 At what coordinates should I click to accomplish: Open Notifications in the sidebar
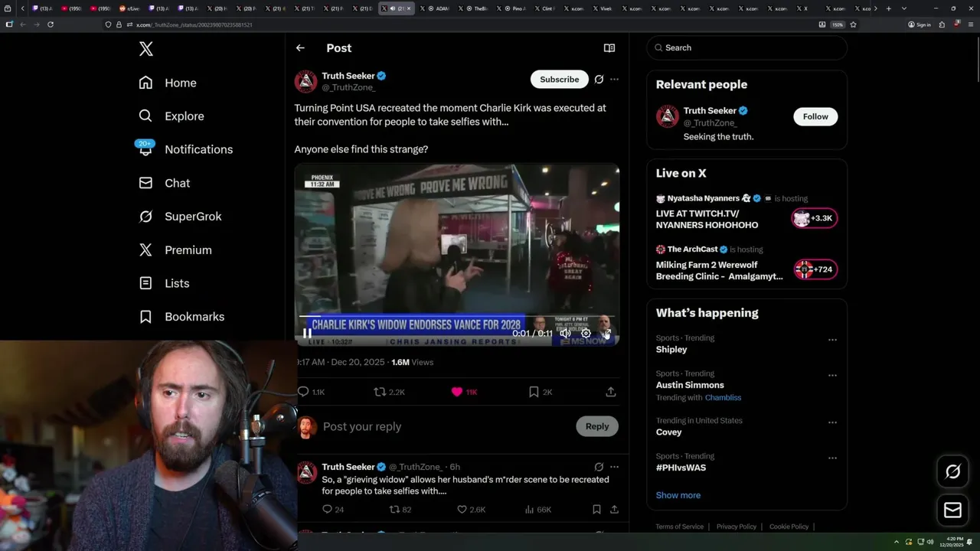185,149
